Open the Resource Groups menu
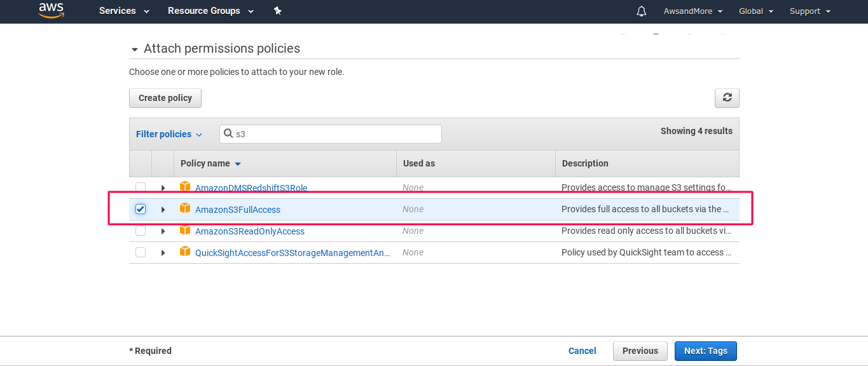Screen dimensions: 868x366 210,11
